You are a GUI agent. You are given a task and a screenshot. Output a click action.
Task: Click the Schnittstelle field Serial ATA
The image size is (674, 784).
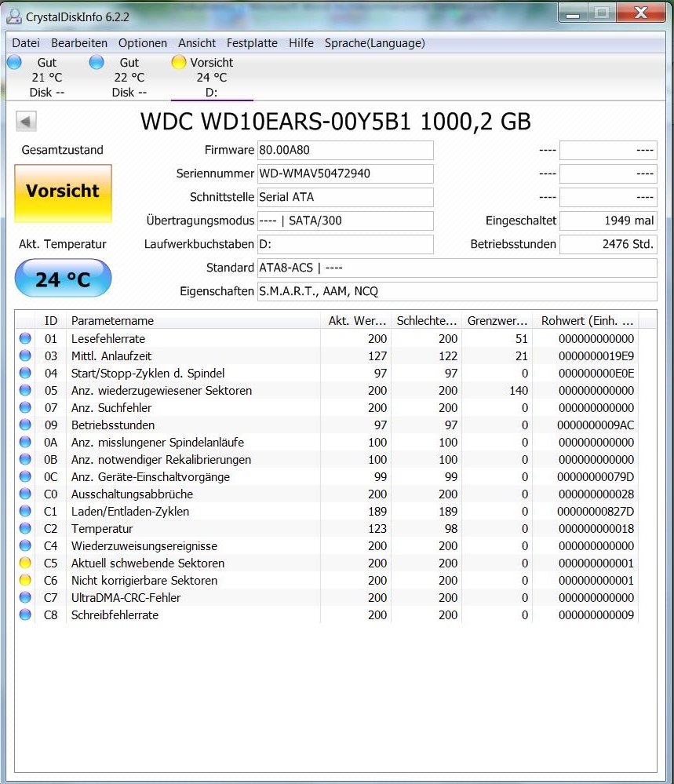345,197
